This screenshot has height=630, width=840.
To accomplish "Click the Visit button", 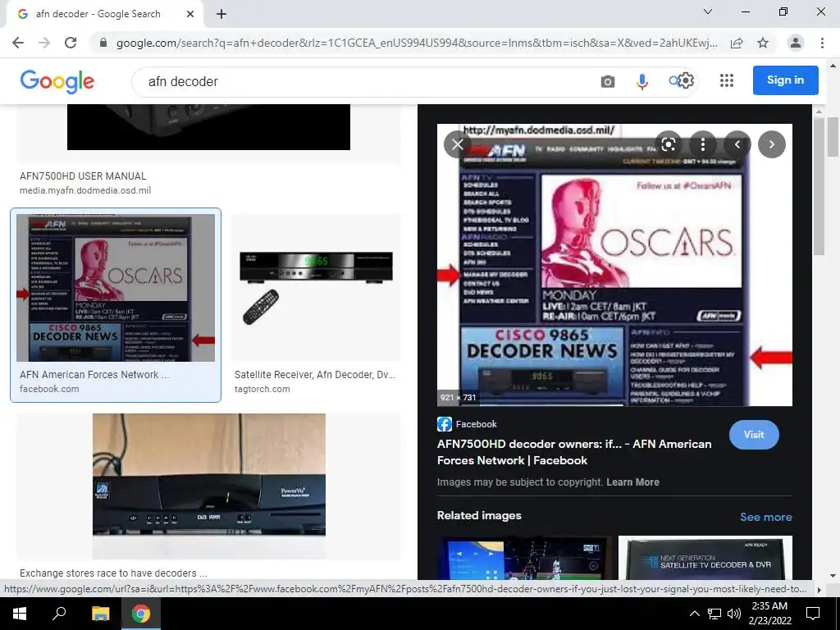I will (x=754, y=435).
